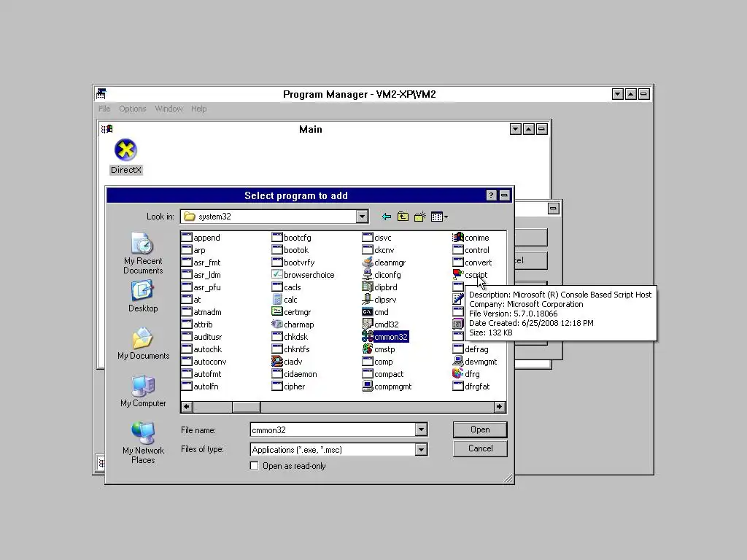Open My Recent Documents in places bar
The image size is (747, 560).
pyautogui.click(x=143, y=253)
